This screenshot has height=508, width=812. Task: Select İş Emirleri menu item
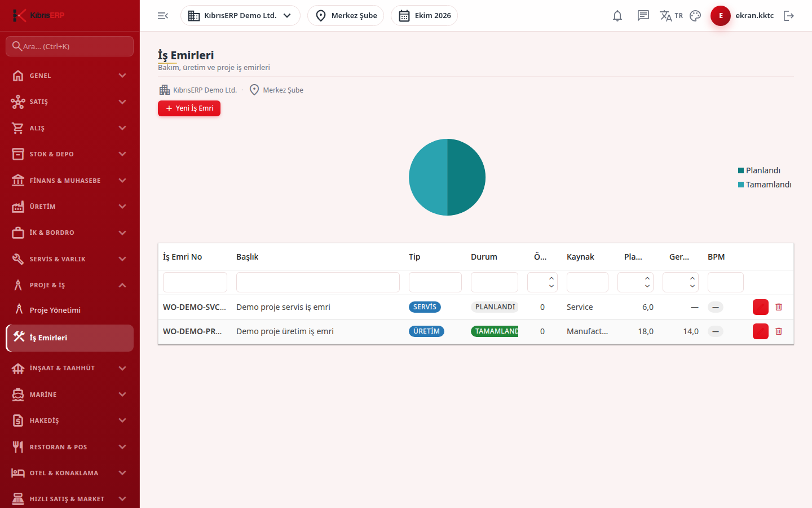pyautogui.click(x=70, y=338)
